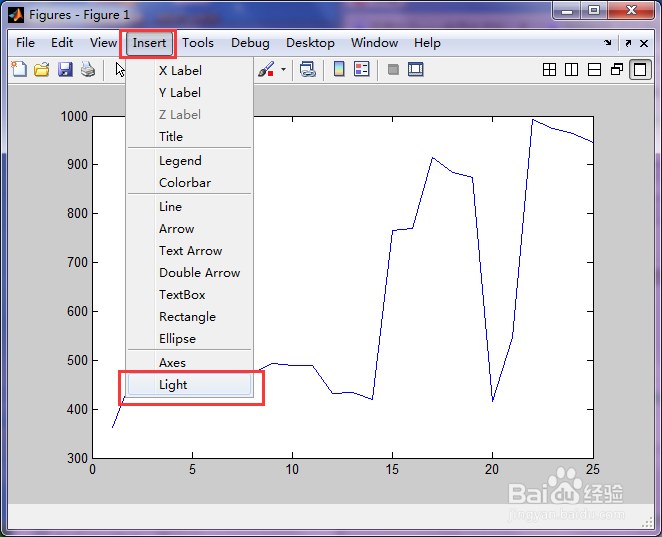The image size is (662, 537).
Task: Choose Rectangle from the Insert menu
Action: pos(190,317)
